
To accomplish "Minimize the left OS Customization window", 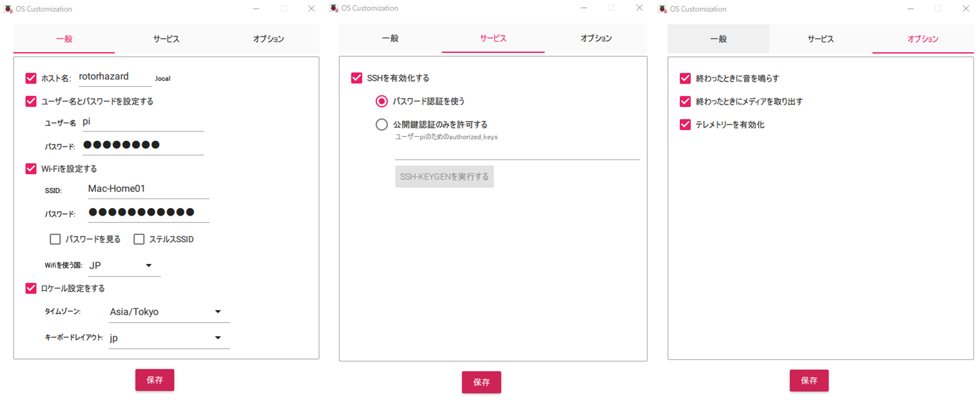I will tap(256, 9).
